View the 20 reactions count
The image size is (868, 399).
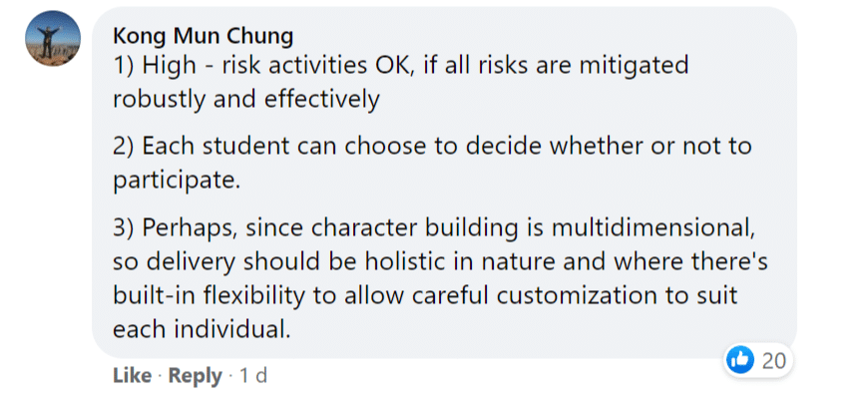(x=774, y=361)
